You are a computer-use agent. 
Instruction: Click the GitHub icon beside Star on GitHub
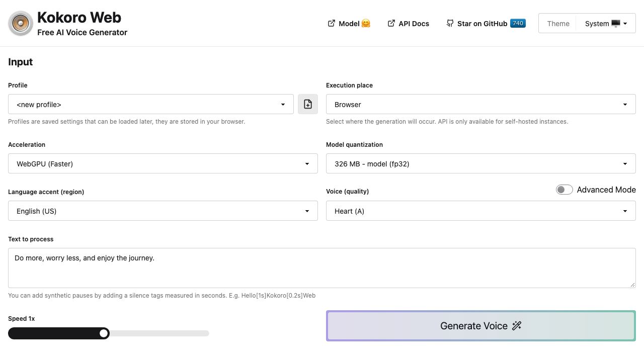click(x=450, y=23)
